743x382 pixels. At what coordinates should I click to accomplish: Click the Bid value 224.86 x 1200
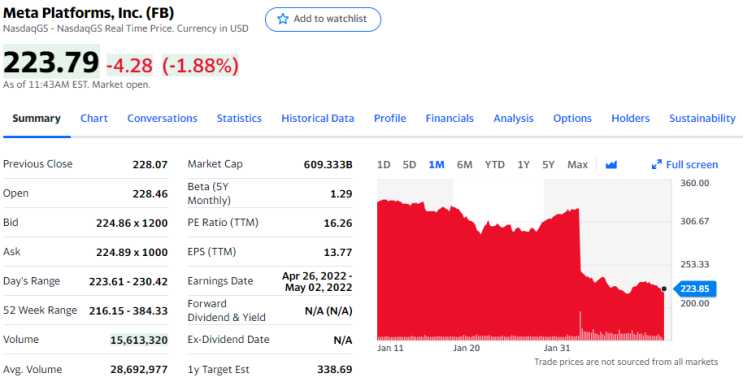click(132, 223)
